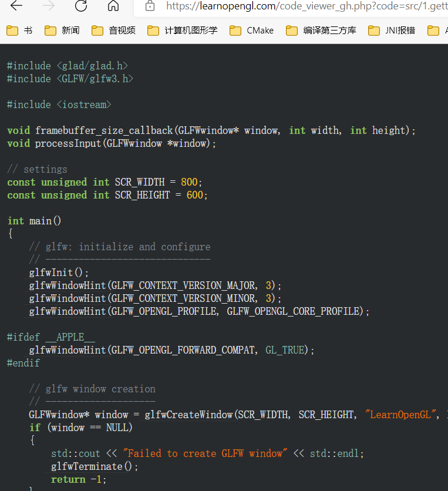Click the "LearnOpenGL" string literal
The width and height of the screenshot is (448, 491).
(x=400, y=415)
